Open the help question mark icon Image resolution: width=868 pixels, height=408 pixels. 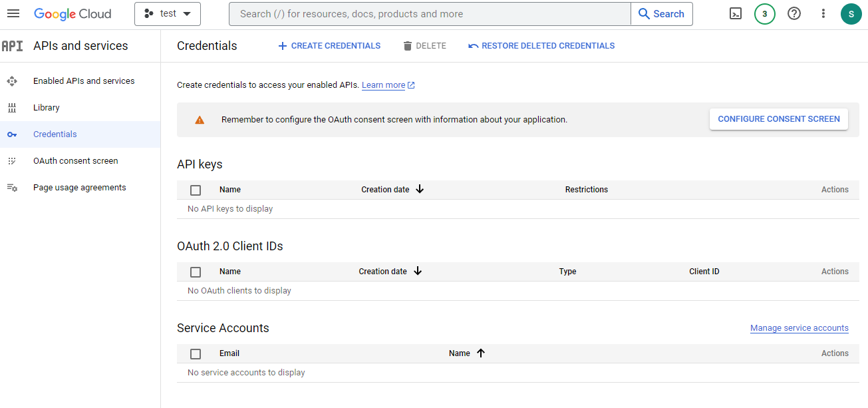pyautogui.click(x=794, y=13)
